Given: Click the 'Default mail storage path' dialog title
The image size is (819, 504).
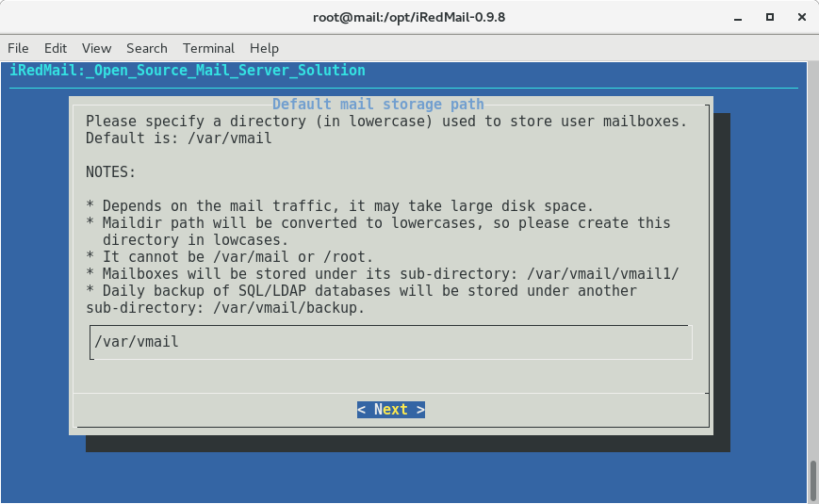Looking at the screenshot, I should (x=378, y=105).
